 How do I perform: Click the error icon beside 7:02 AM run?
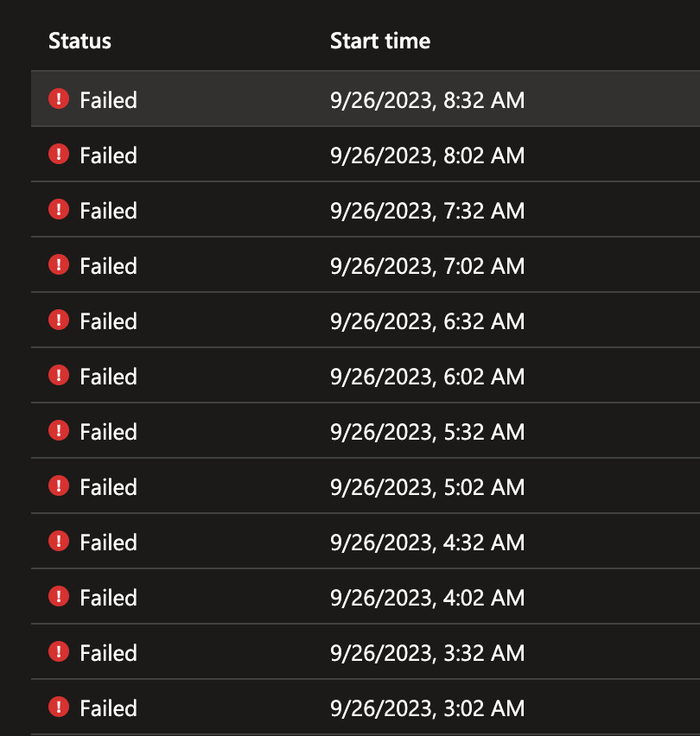[59, 265]
